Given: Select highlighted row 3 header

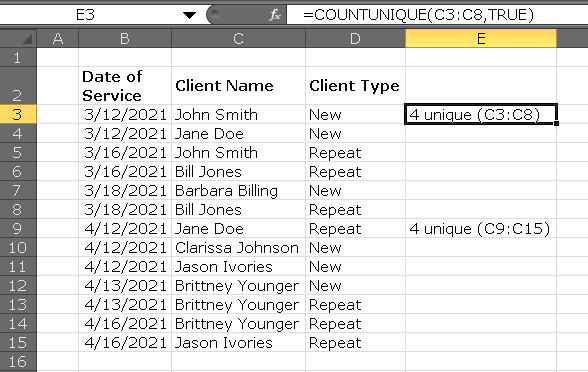Looking at the screenshot, I should [18, 114].
